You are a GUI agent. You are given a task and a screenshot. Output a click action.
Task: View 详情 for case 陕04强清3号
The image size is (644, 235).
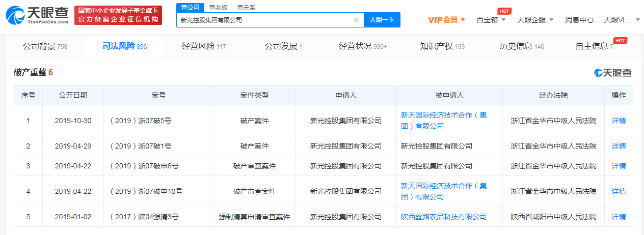click(619, 217)
